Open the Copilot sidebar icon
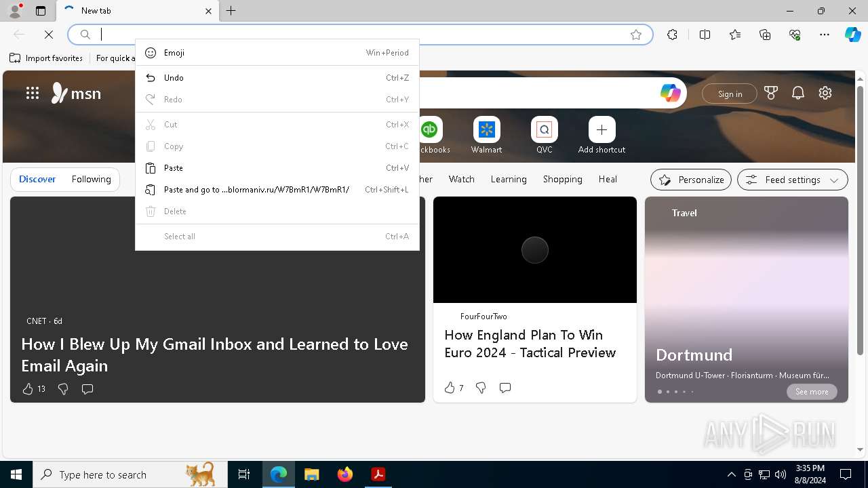Viewport: 868px width, 488px height. pyautogui.click(x=852, y=35)
